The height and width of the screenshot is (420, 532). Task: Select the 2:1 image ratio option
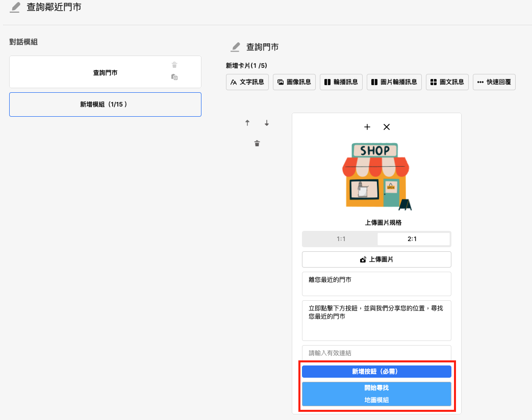(413, 239)
